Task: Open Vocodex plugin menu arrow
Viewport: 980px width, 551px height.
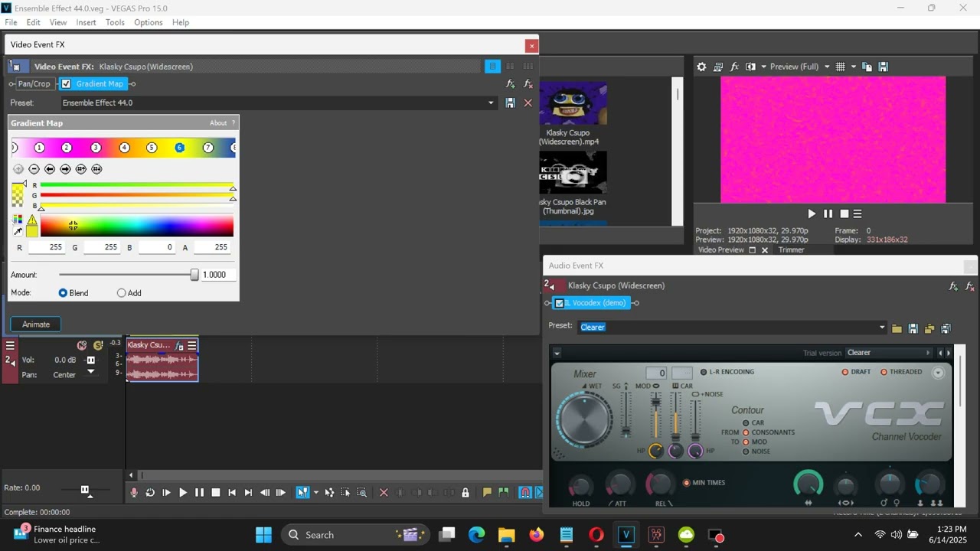Action: [557, 353]
